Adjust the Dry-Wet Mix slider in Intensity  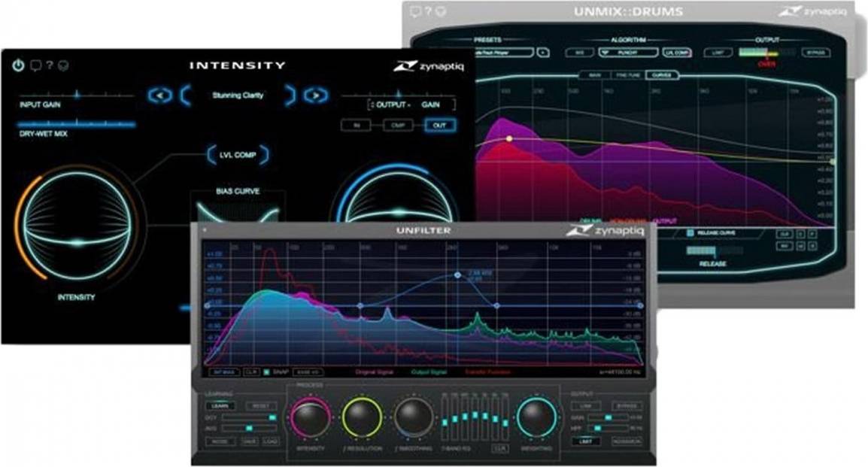coord(77,125)
